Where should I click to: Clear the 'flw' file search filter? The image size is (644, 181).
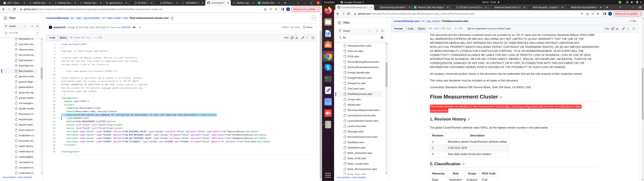tap(382, 38)
